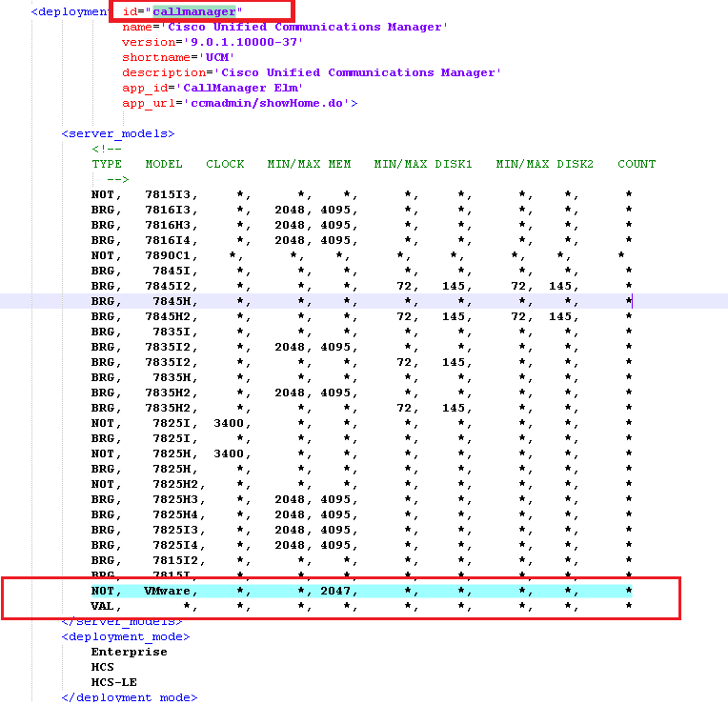Image resolution: width=728 pixels, height=705 pixels.
Task: Click model name 7825I4
Action: (175, 546)
